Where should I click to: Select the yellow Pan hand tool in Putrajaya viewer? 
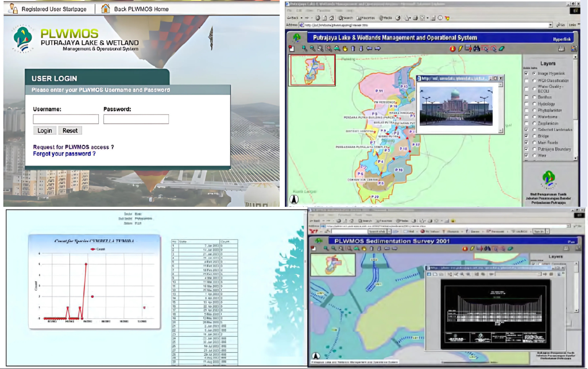coord(345,48)
